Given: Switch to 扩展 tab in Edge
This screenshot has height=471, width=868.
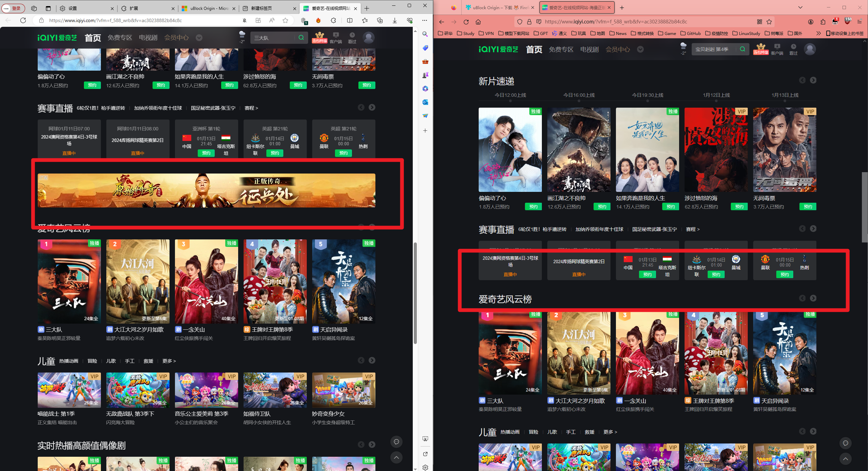Looking at the screenshot, I should (x=147, y=8).
